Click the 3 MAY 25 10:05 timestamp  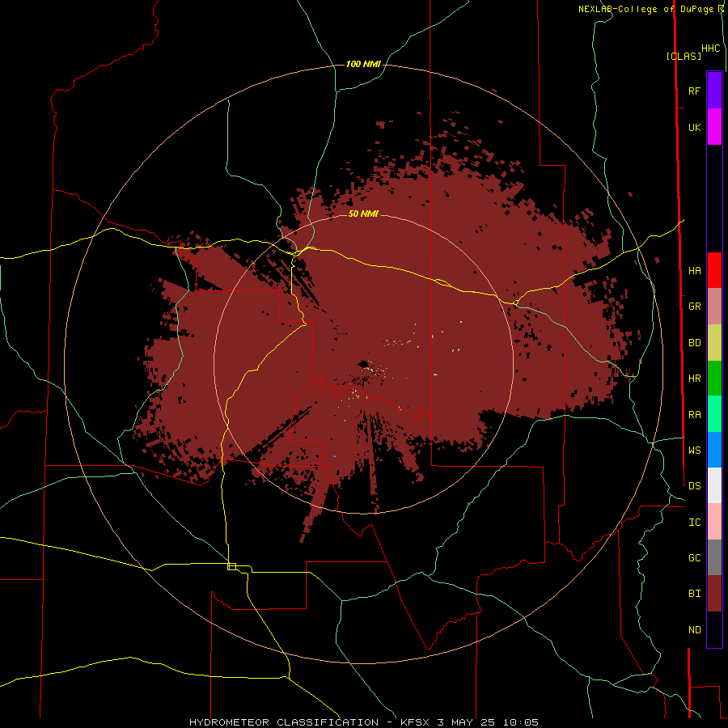(x=488, y=722)
